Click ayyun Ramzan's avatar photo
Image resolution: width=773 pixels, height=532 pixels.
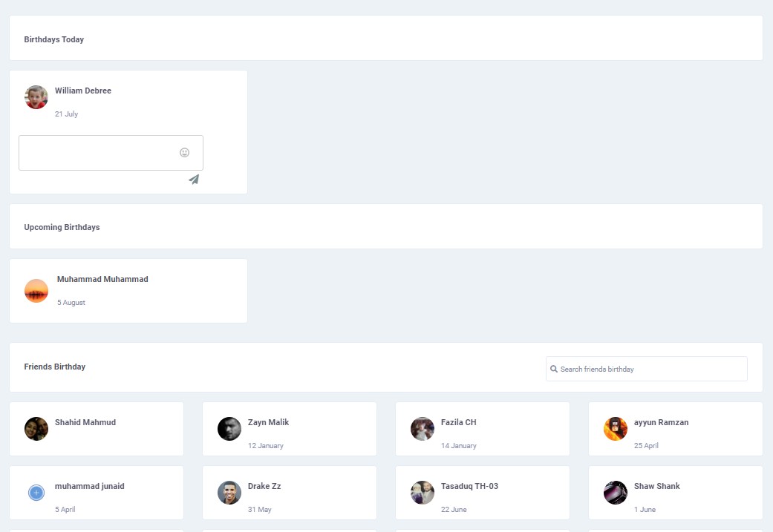[616, 429]
